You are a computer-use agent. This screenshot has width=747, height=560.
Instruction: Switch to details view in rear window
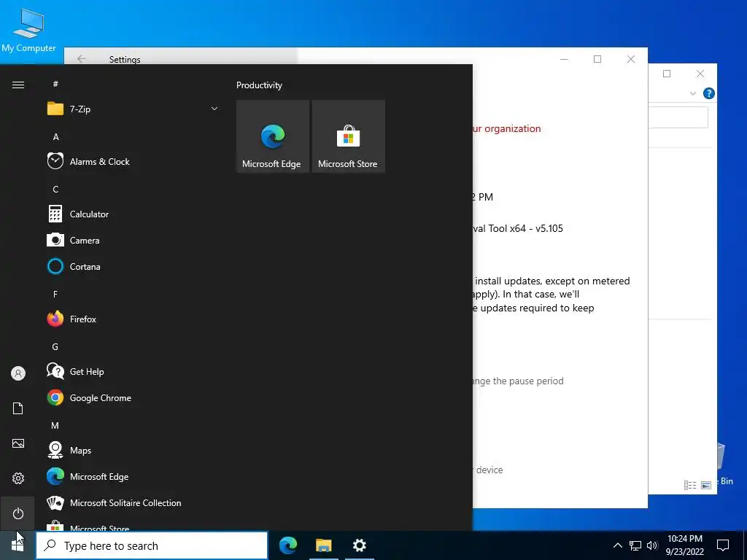(x=690, y=485)
